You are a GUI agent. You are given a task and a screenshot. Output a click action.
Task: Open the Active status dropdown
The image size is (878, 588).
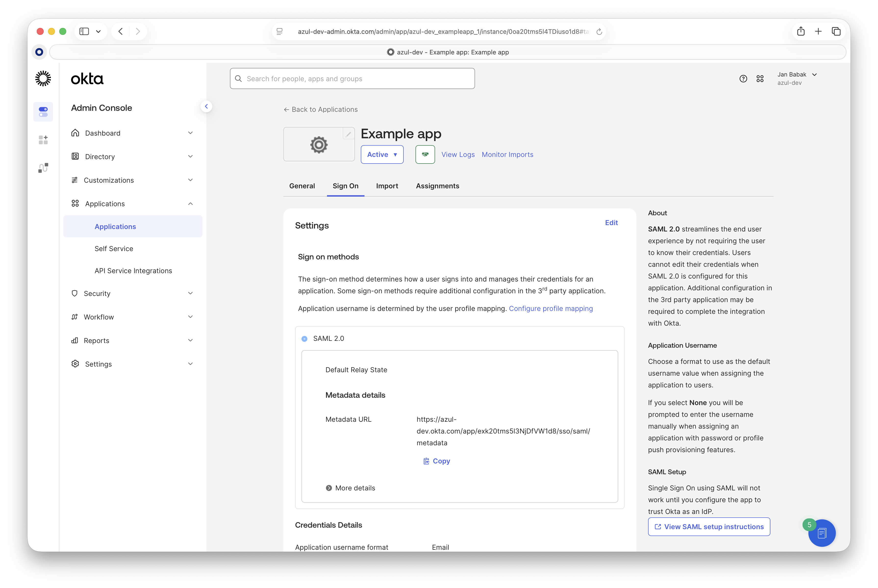click(382, 154)
